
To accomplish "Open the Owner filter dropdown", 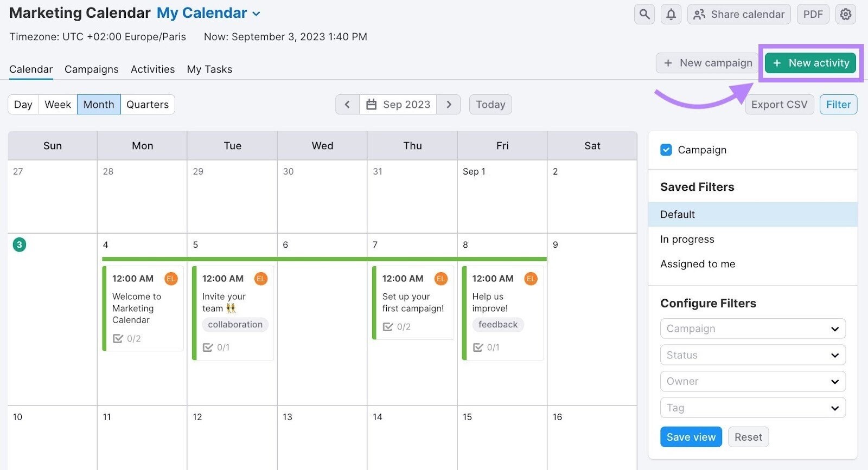I will pos(752,382).
